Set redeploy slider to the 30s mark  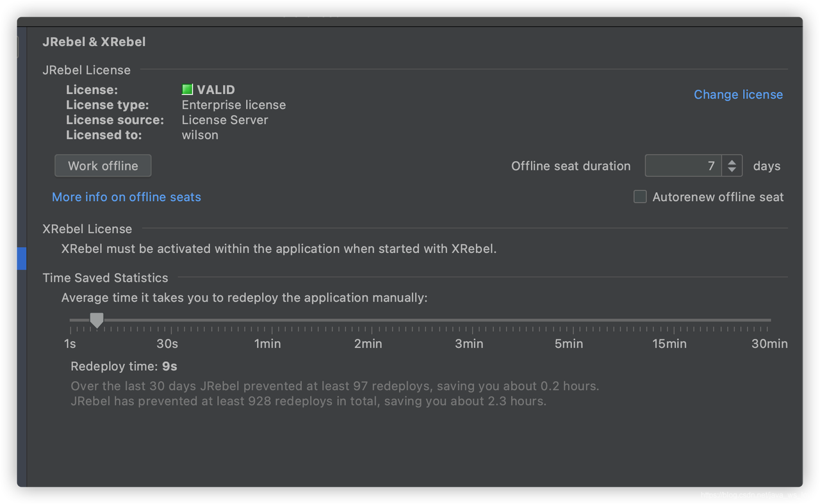[167, 320]
